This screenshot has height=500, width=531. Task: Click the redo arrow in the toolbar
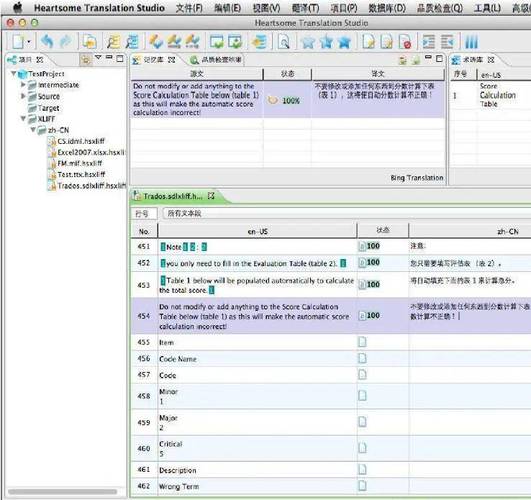click(66, 42)
